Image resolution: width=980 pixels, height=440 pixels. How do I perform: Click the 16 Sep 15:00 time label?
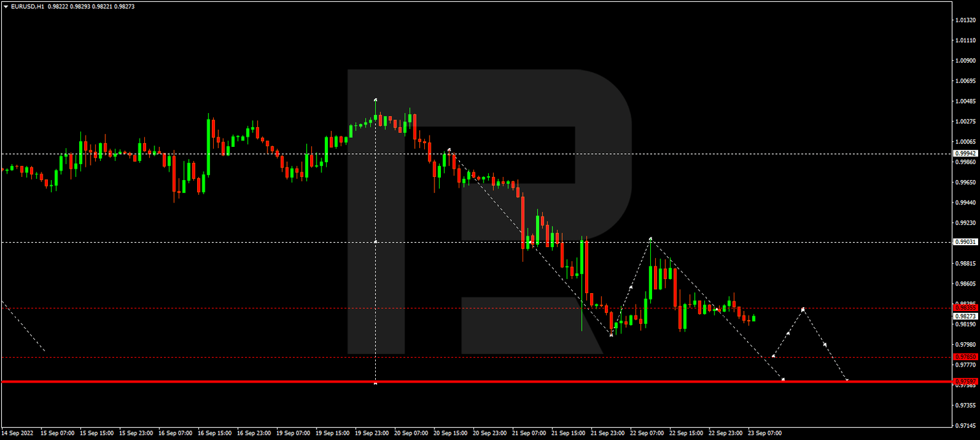click(x=214, y=433)
